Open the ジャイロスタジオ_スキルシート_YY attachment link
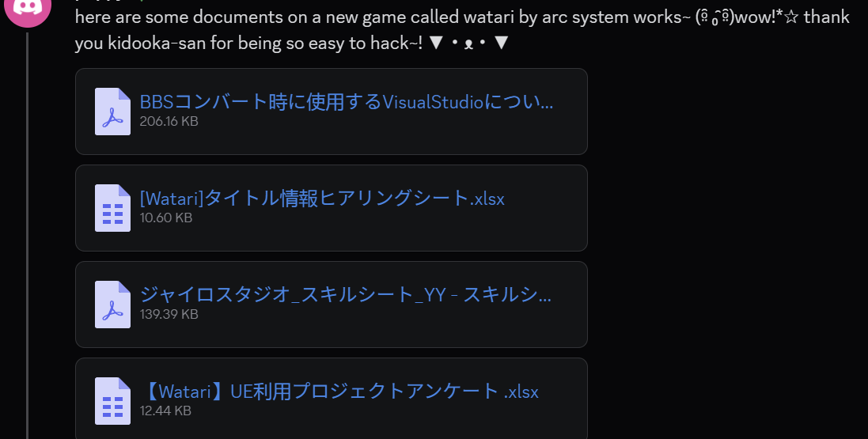 [346, 294]
